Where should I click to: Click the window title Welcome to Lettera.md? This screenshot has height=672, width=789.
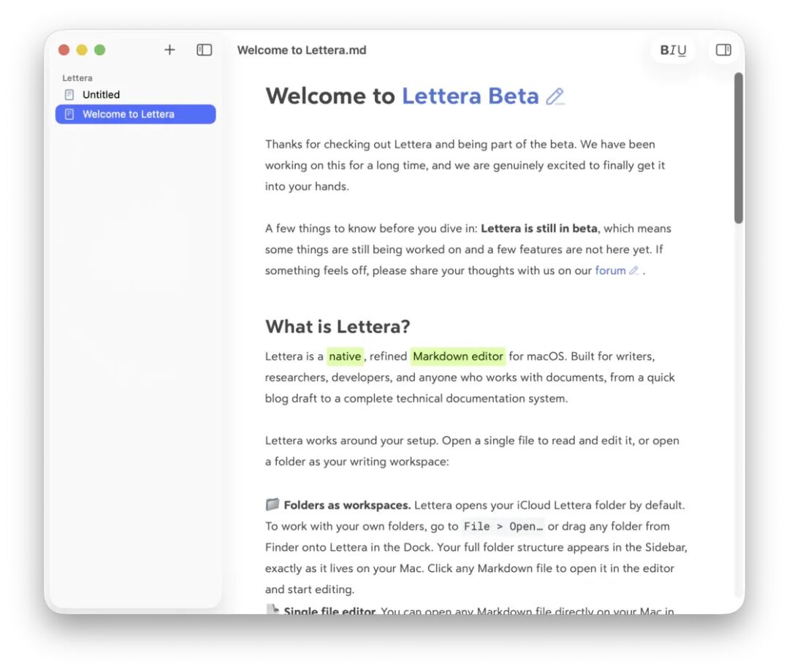302,50
